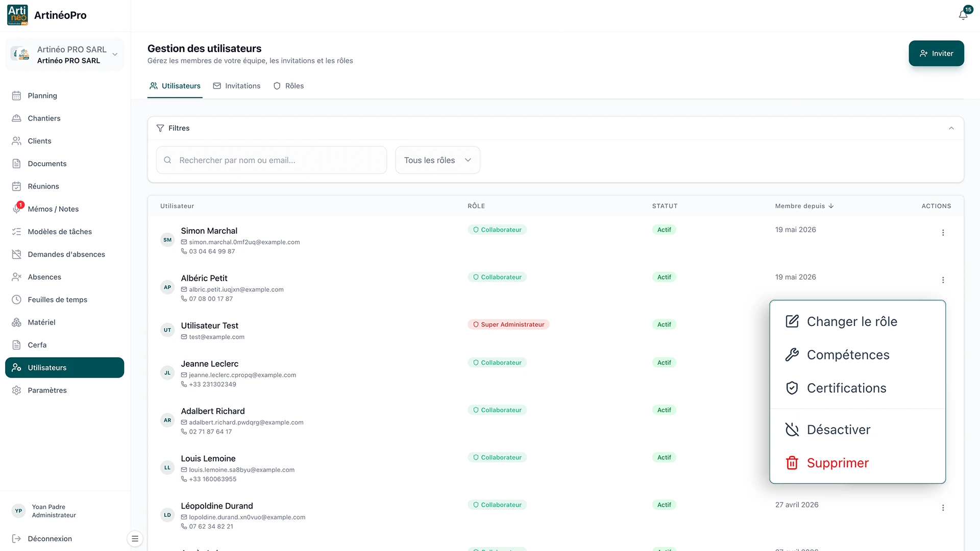Click the Cerfa document icon
980x551 pixels.
point(17,345)
